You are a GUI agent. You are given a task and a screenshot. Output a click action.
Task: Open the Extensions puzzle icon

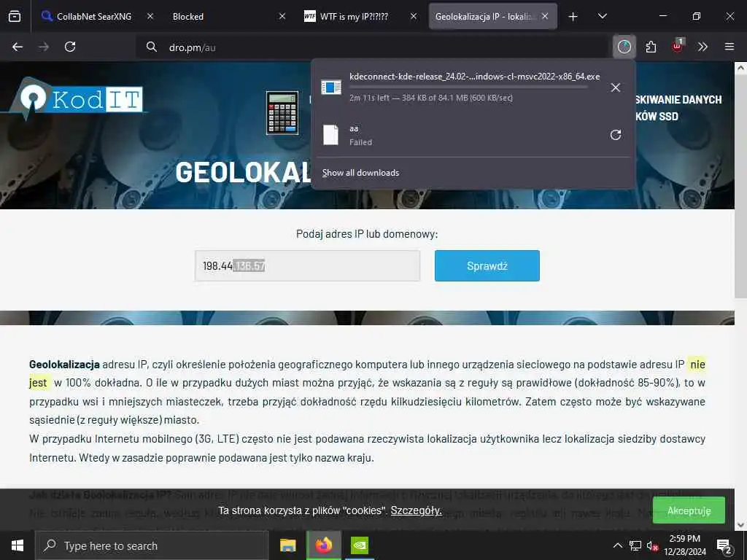651,47
